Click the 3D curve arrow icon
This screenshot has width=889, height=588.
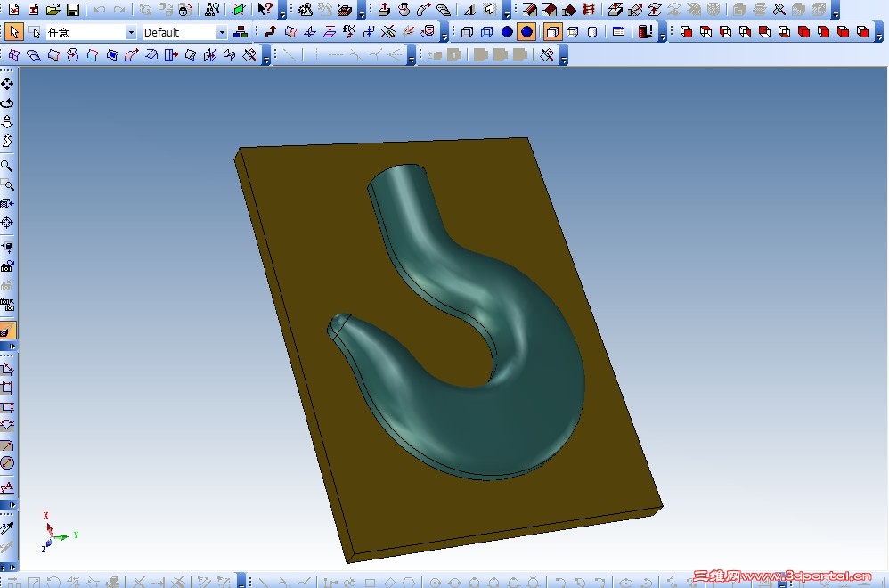[x=271, y=32]
